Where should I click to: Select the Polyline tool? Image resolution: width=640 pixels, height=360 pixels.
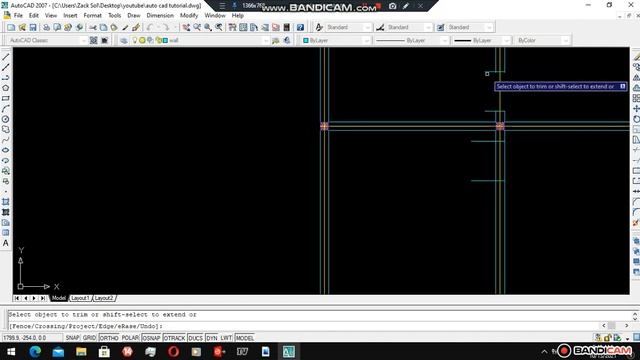coord(6,78)
